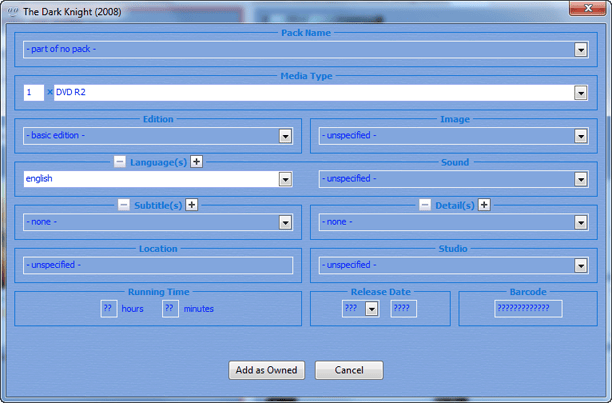
Task: Close the Dark Knight dialog window
Action: click(588, 8)
